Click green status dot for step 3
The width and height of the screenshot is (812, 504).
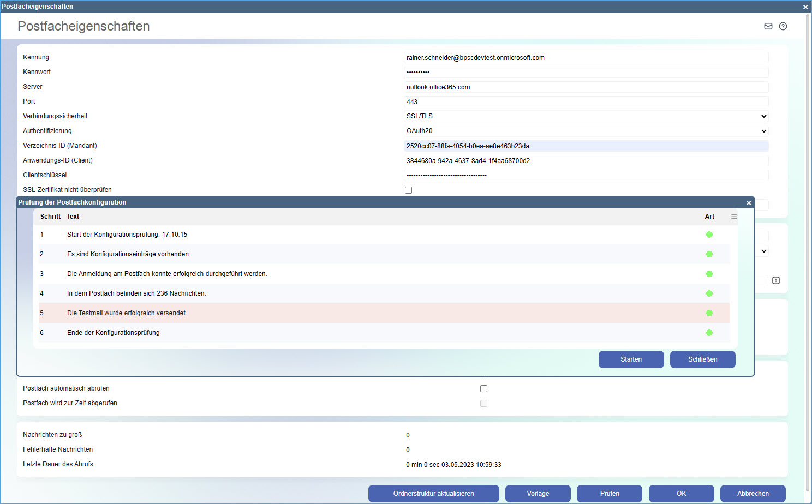(709, 274)
